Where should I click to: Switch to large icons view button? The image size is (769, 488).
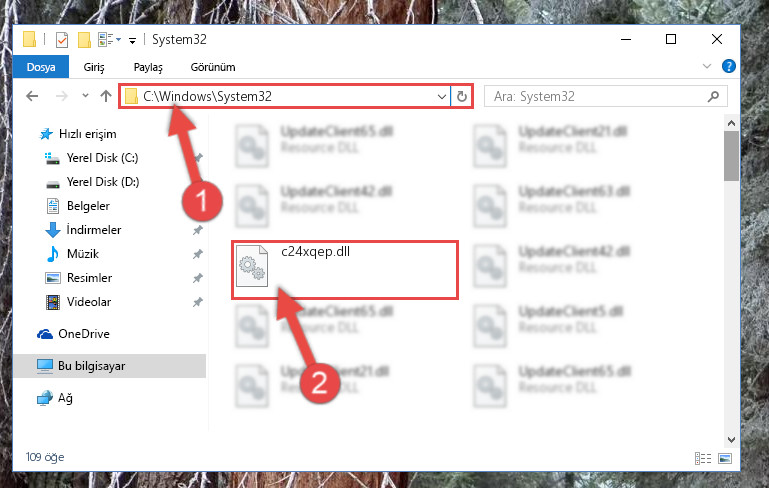pos(724,459)
